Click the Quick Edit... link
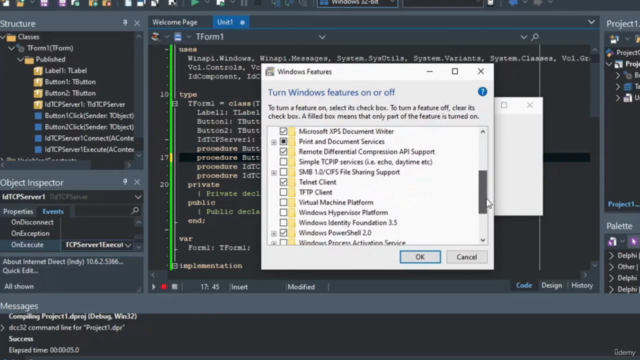The image size is (640, 360). click(20, 271)
